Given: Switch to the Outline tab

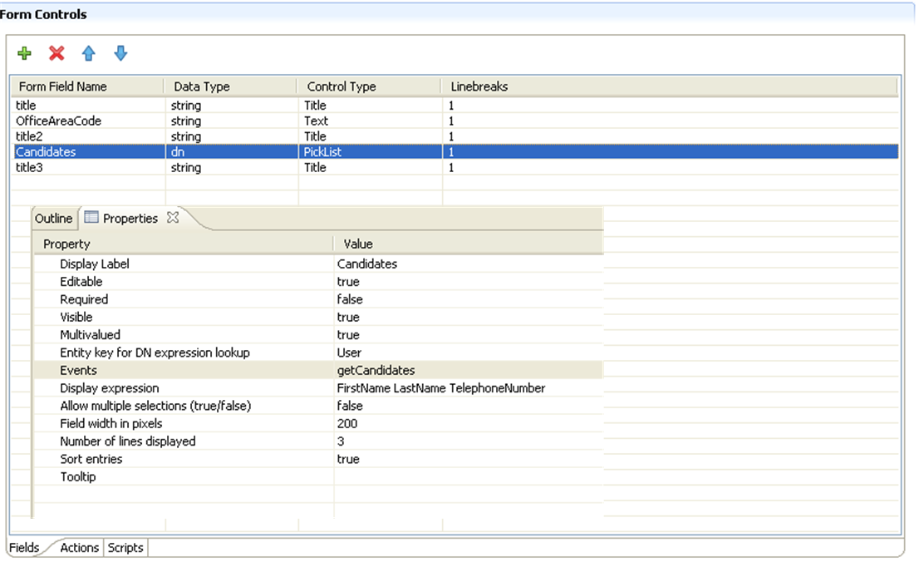Looking at the screenshot, I should [53, 219].
